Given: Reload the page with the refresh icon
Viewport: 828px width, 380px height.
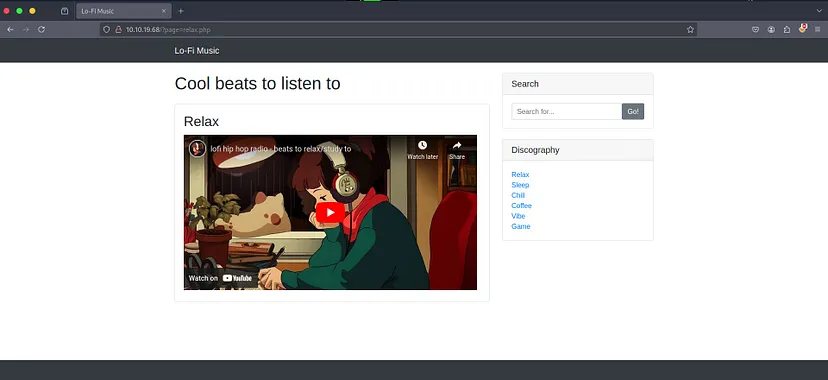Looking at the screenshot, I should click(x=41, y=30).
